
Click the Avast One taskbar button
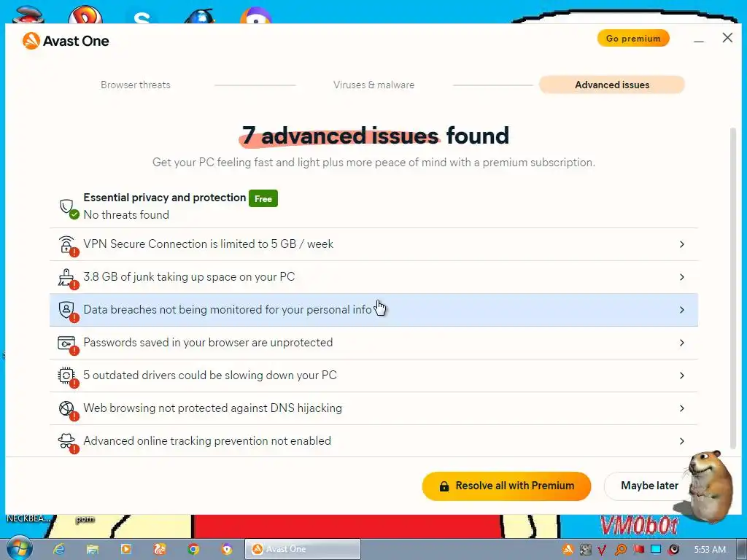(303, 549)
